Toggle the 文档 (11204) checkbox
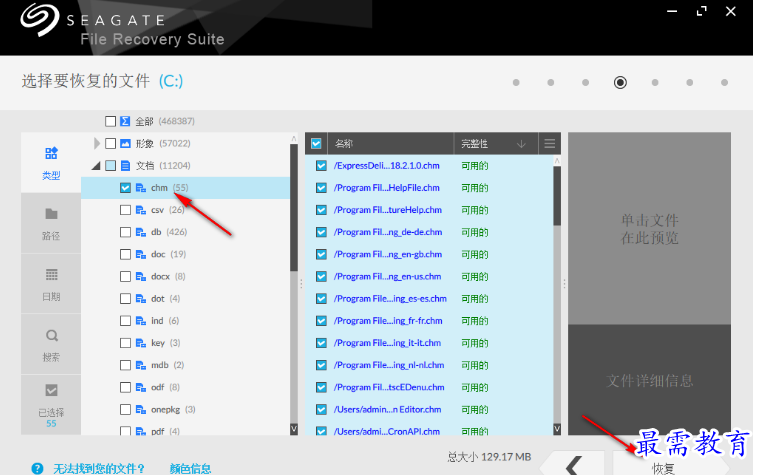This screenshot has width=758, height=475. [x=111, y=165]
